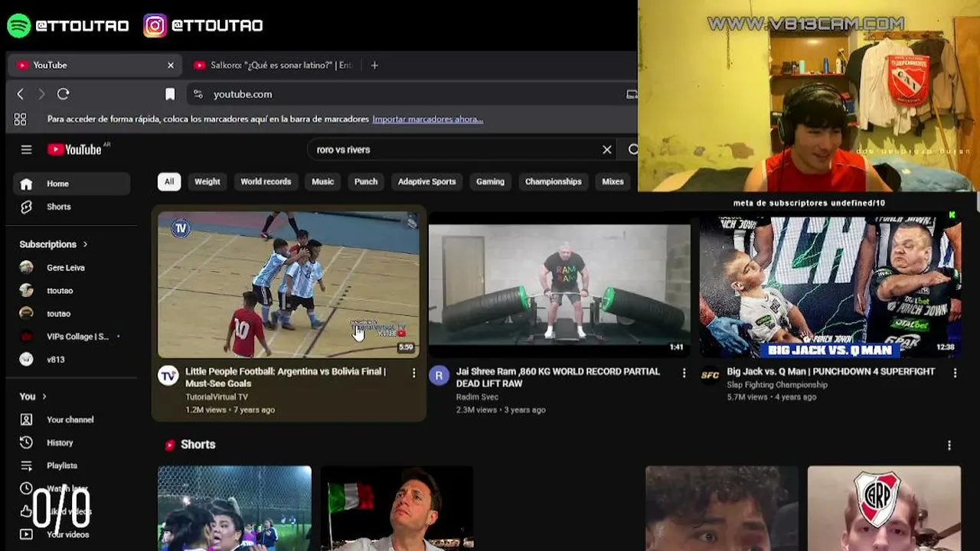
Task: Open Radim Svec channel avatar
Action: point(439,375)
